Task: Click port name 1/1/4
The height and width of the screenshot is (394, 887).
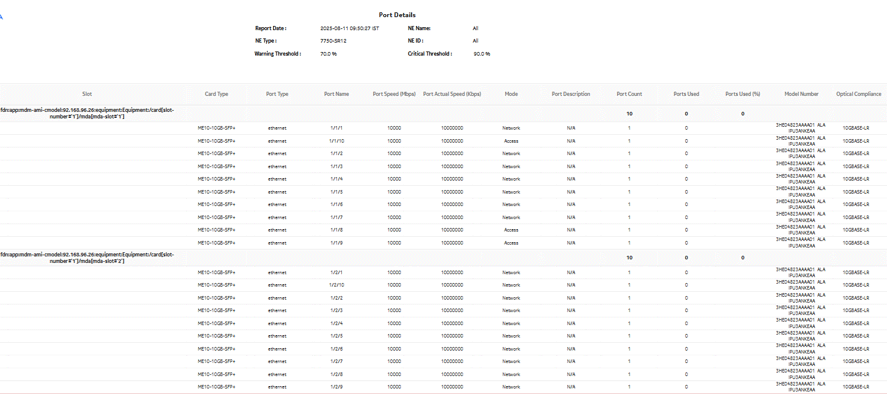Action: 337,179
